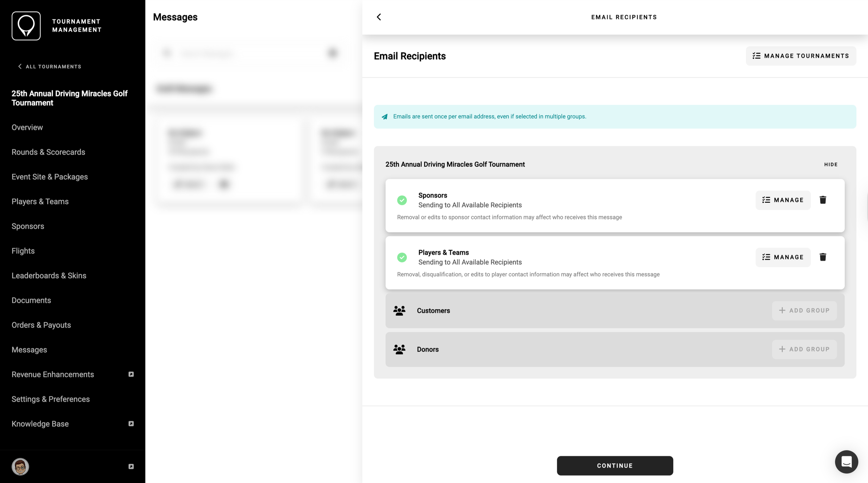Click the 'Emails are sent once' info text
868x483 pixels.
(x=490, y=117)
